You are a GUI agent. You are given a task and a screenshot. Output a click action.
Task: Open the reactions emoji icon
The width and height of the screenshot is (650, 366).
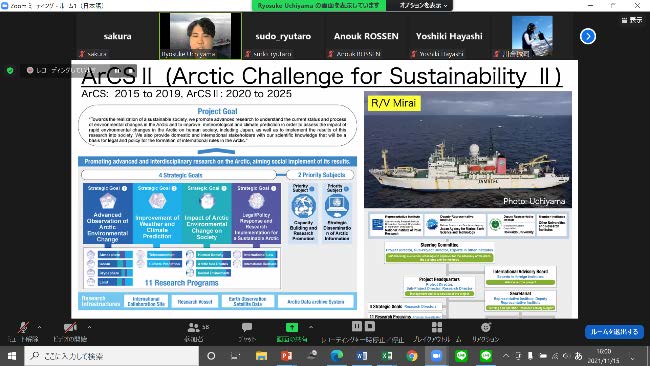(486, 327)
